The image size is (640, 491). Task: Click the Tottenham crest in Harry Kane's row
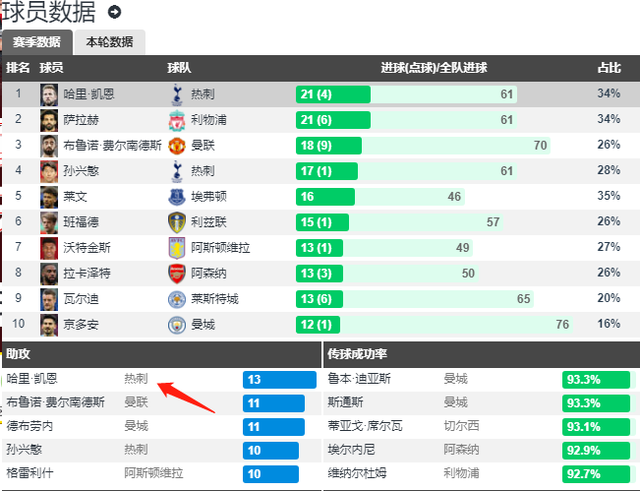pyautogui.click(x=177, y=95)
